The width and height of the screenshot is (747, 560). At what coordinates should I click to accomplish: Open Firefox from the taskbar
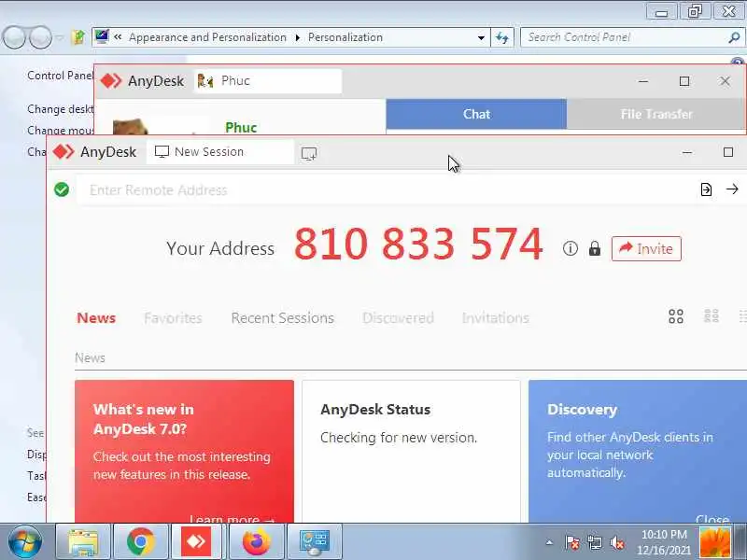click(256, 542)
